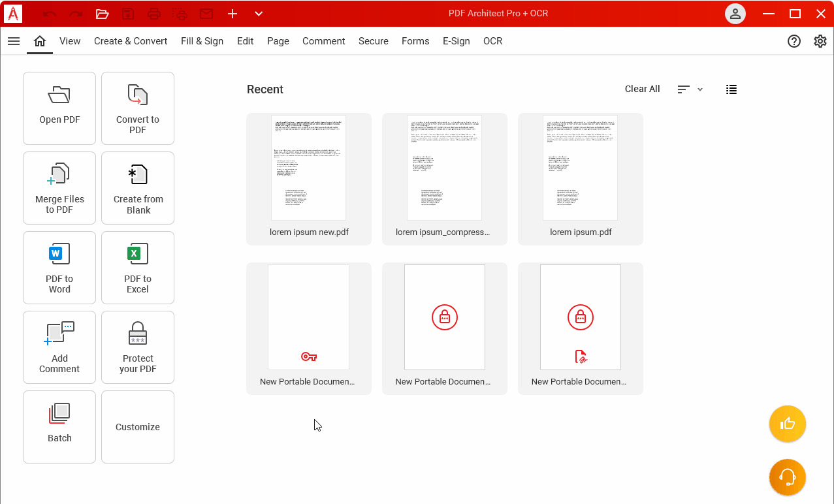Click the "lorem ipsum new.pdf" file name

309,232
